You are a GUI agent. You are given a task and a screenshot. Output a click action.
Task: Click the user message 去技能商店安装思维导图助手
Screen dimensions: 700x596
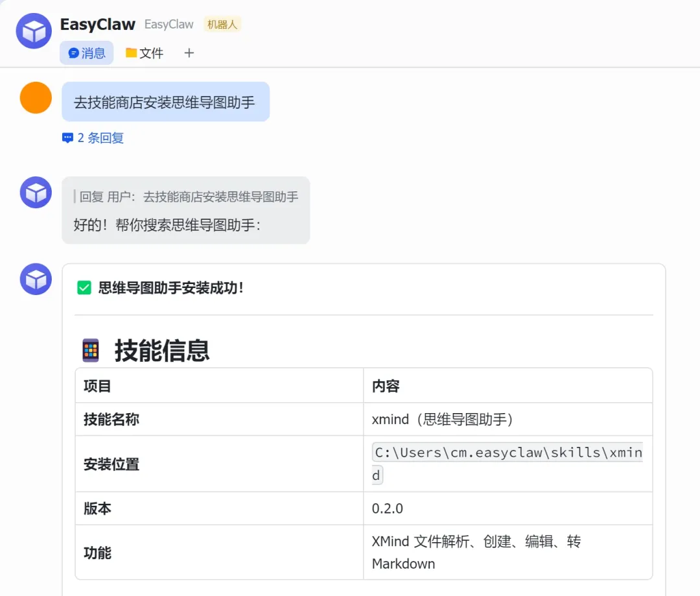click(165, 102)
